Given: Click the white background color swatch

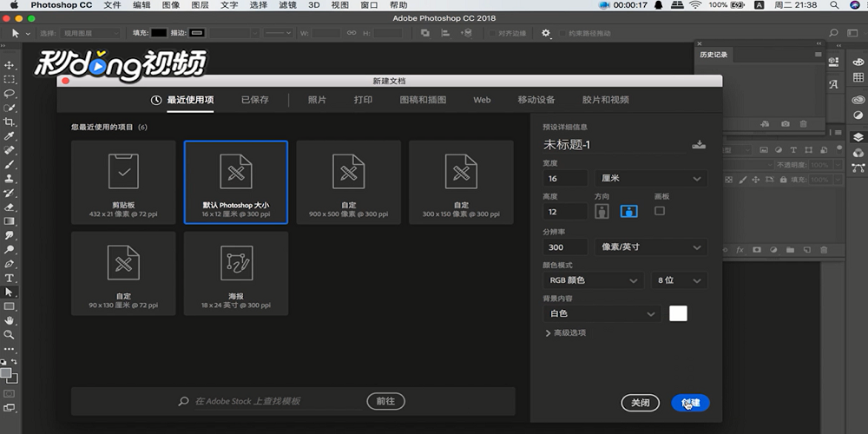Looking at the screenshot, I should click(x=678, y=313).
